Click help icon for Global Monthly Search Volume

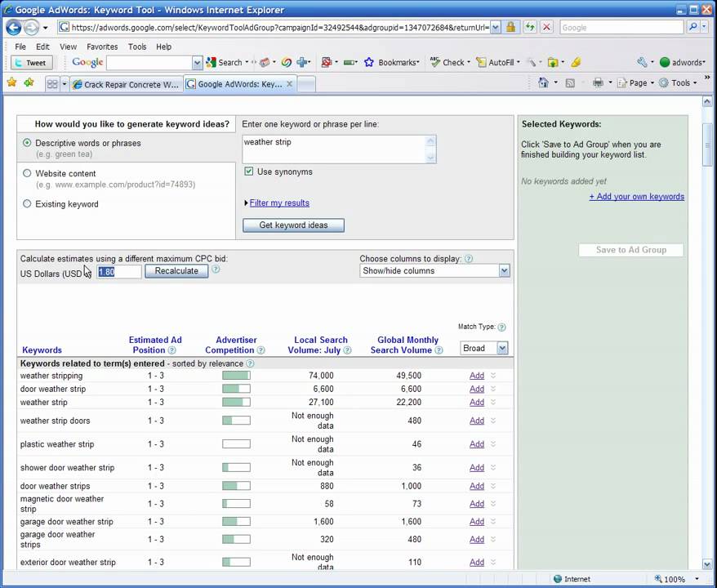point(439,350)
